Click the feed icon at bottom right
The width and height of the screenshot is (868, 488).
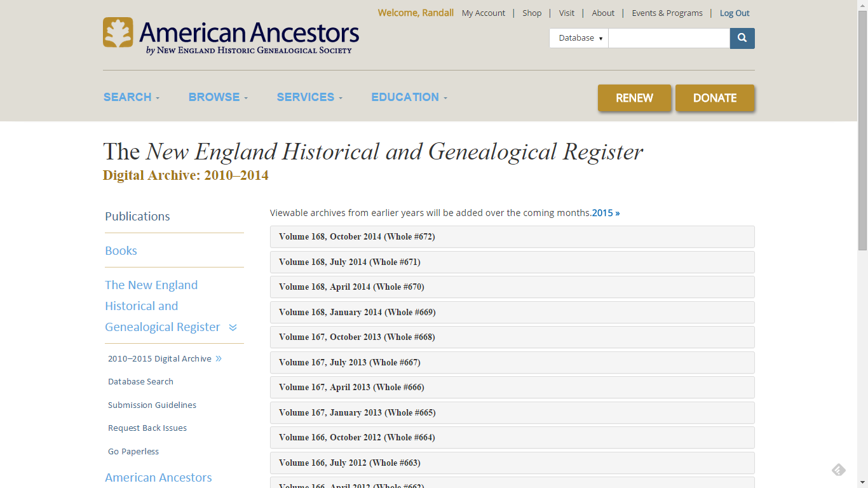[839, 470]
